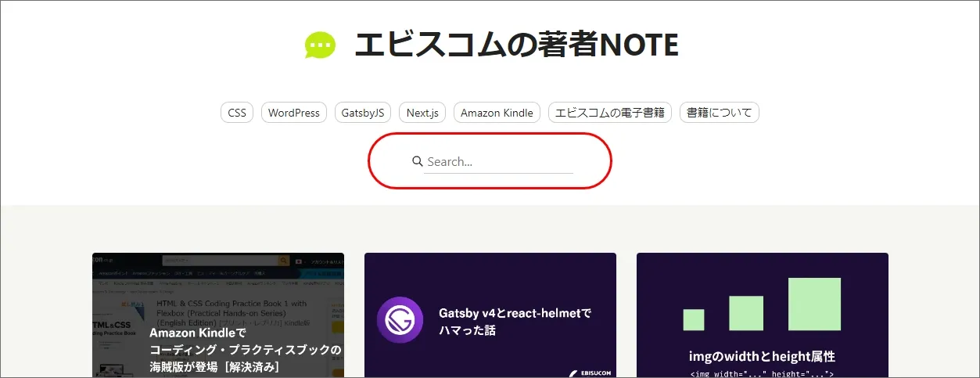Open the Amazon Kindle 海賊版 article title
The width and height of the screenshot is (980, 378).
coord(246,349)
